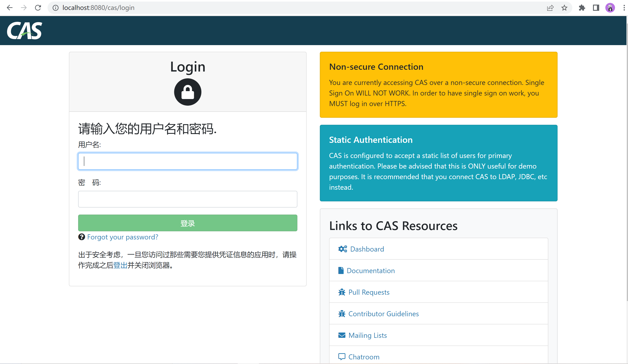Open the browser menu with the three dots
Screen dimensions: 628x364
[x=624, y=8]
